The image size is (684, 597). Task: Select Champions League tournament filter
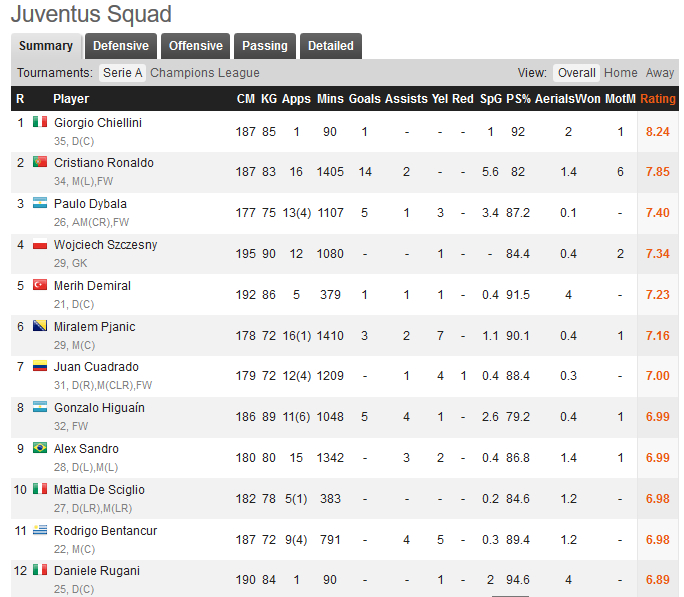204,73
